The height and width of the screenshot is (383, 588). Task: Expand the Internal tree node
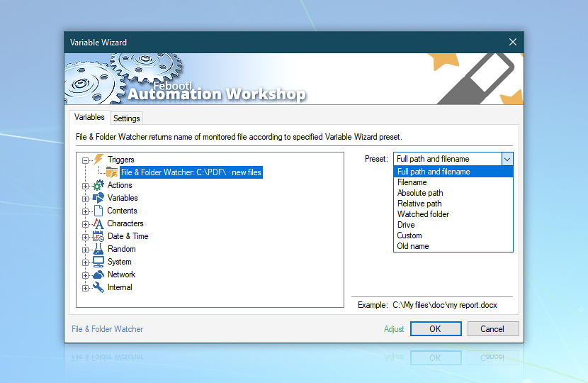click(x=86, y=288)
